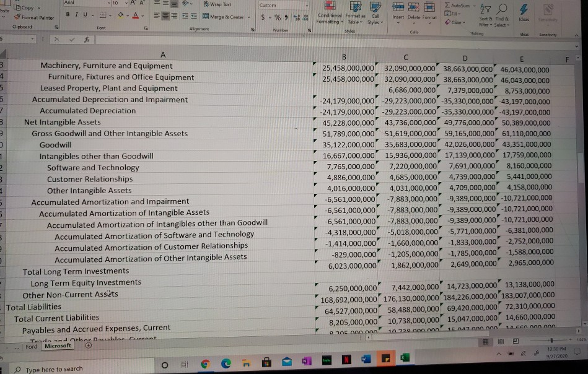
Task: Click Decrease Decimal icon
Action: click(305, 17)
